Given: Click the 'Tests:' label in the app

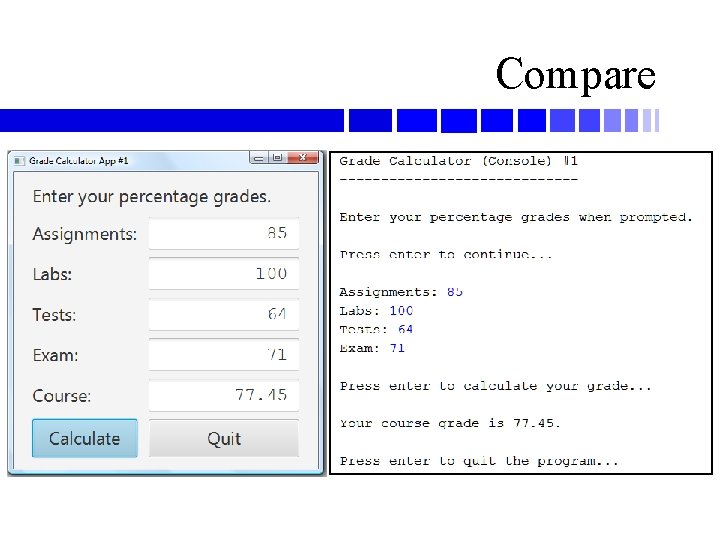Looking at the screenshot, I should 54,315.
